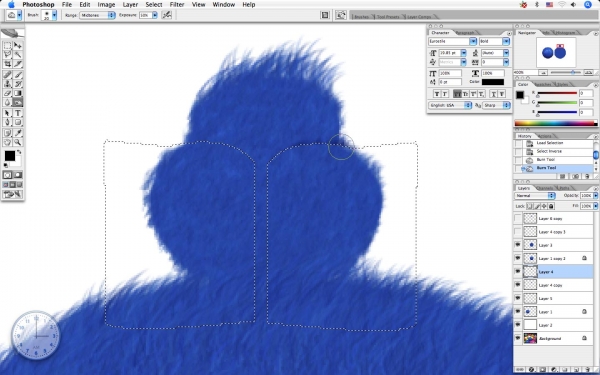600x375 pixels.
Task: Click the Navigator image thumbnail
Action: click(x=556, y=52)
